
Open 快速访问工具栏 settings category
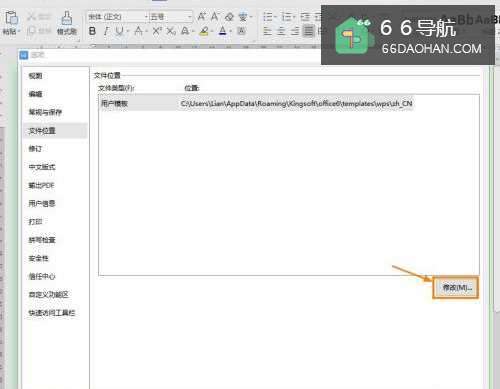coord(52,313)
